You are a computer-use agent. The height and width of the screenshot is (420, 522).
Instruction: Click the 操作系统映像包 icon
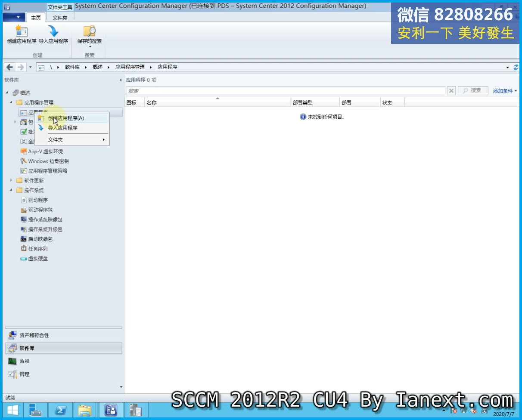(24, 219)
